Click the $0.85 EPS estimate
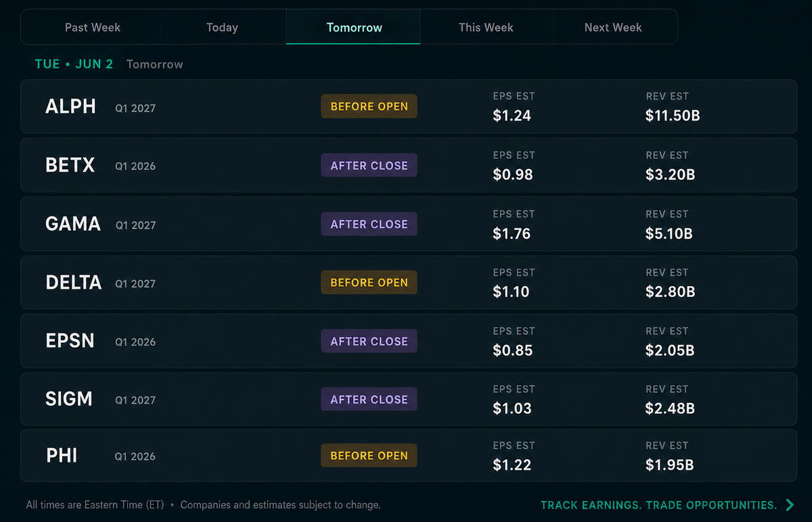The height and width of the screenshot is (522, 812). pos(513,350)
